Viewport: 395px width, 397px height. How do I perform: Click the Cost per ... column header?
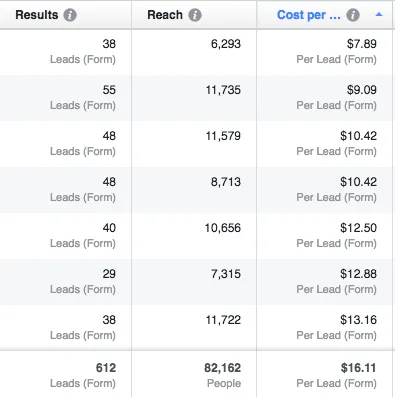tap(309, 15)
